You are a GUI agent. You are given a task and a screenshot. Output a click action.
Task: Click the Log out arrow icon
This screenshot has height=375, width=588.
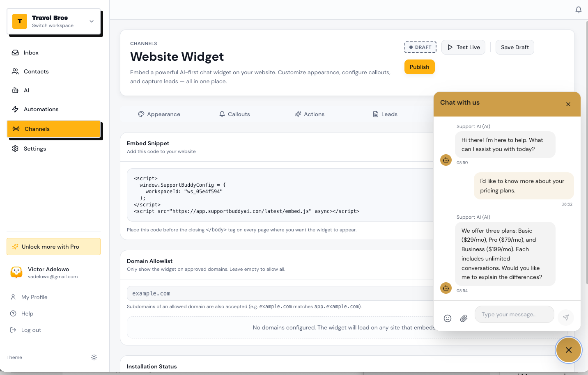[x=13, y=330]
